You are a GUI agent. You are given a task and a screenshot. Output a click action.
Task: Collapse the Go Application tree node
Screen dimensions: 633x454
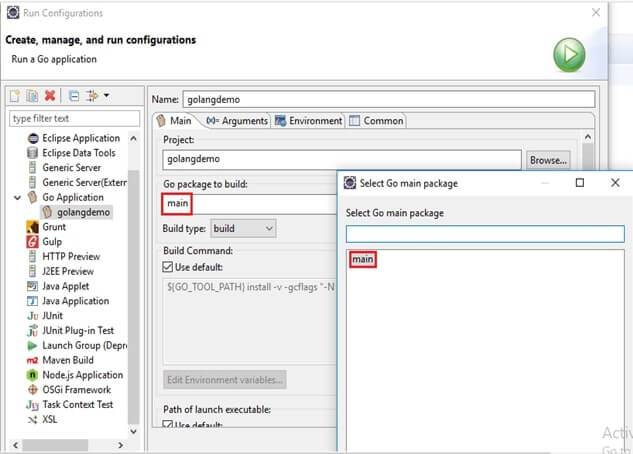pyautogui.click(x=16, y=197)
